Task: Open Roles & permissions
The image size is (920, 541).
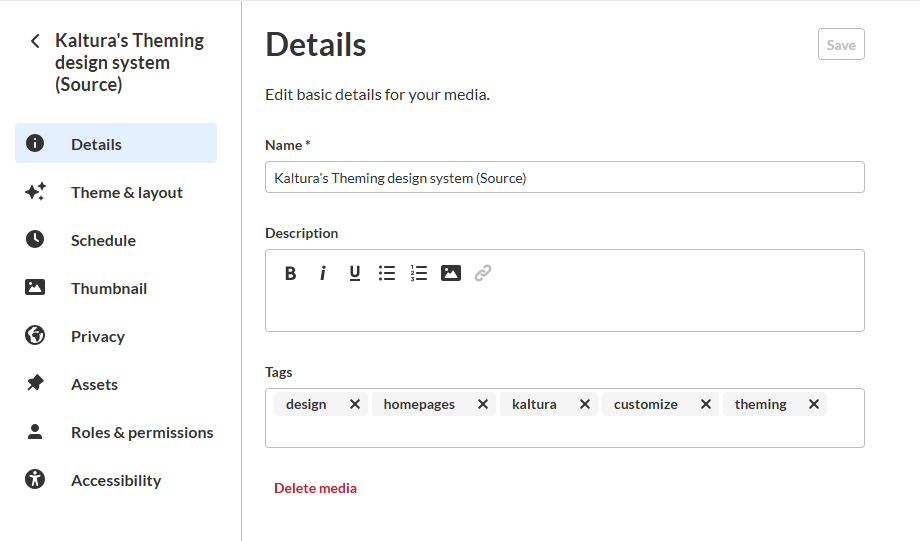Action: point(116,432)
